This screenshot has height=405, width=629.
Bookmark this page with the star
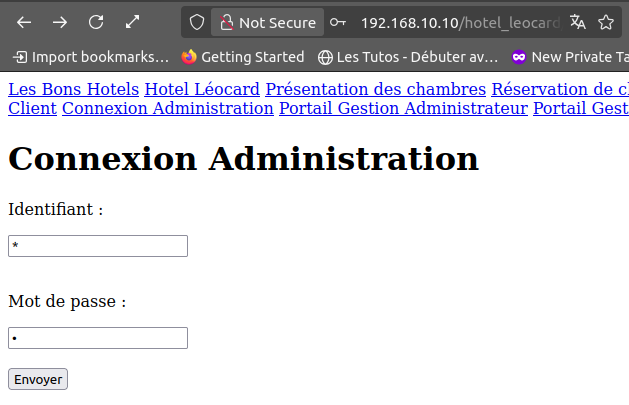click(x=606, y=22)
